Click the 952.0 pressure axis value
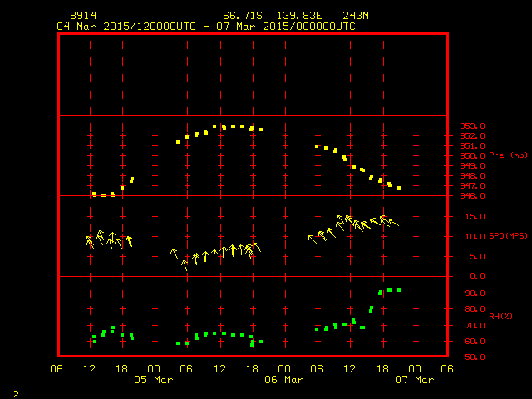Image resolution: width=532 pixels, height=399 pixels. 472,136
